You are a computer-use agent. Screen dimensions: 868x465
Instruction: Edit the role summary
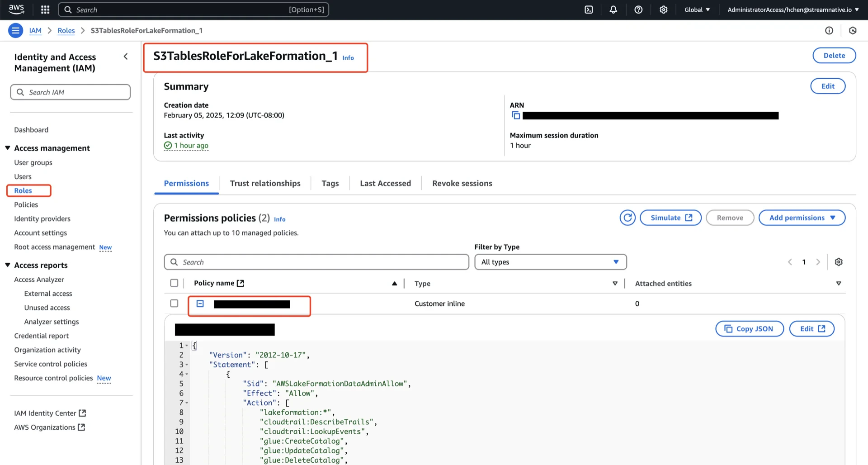click(x=828, y=86)
